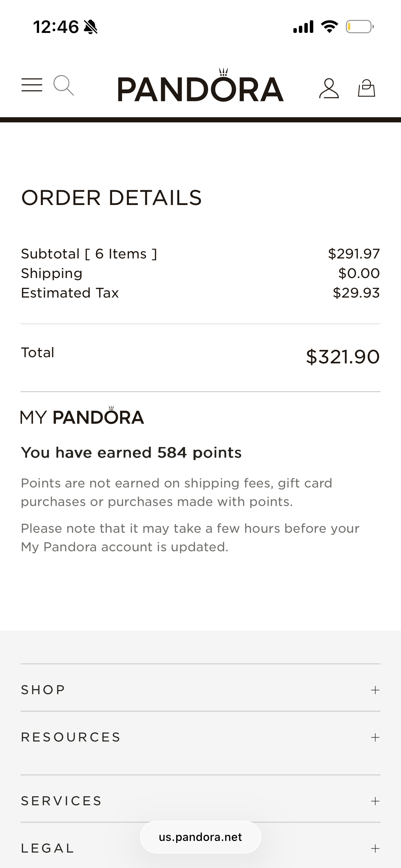Tap the My Pandora logo
Image resolution: width=401 pixels, height=868 pixels.
click(x=82, y=416)
